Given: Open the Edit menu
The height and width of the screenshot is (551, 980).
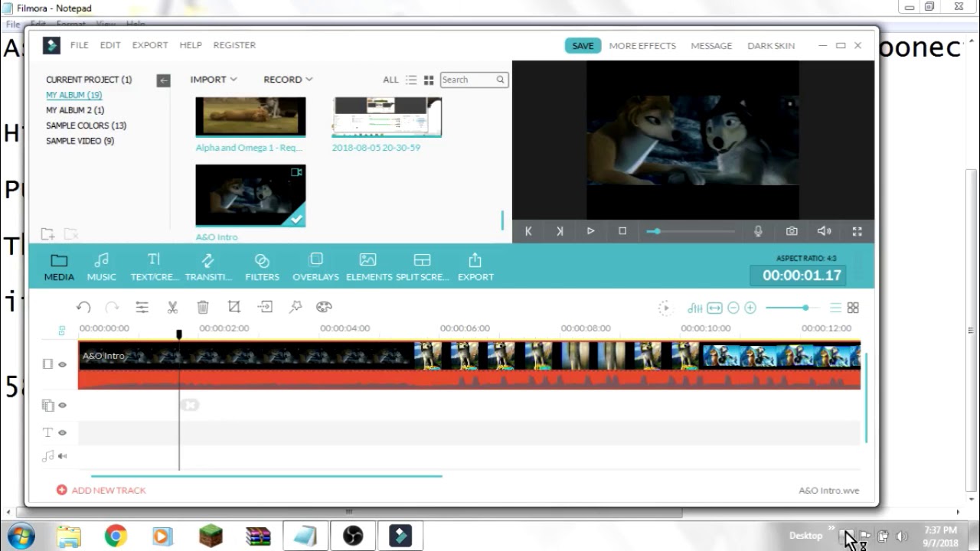Looking at the screenshot, I should click(x=110, y=45).
